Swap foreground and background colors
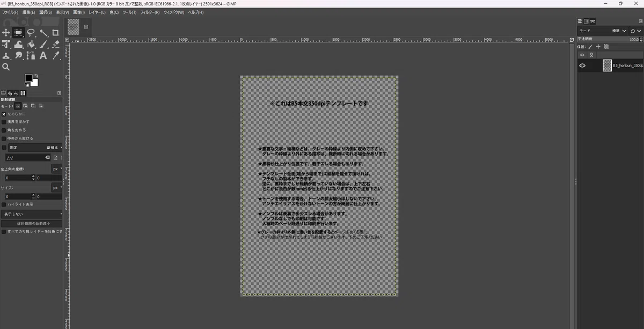644x329 pixels. [36, 76]
